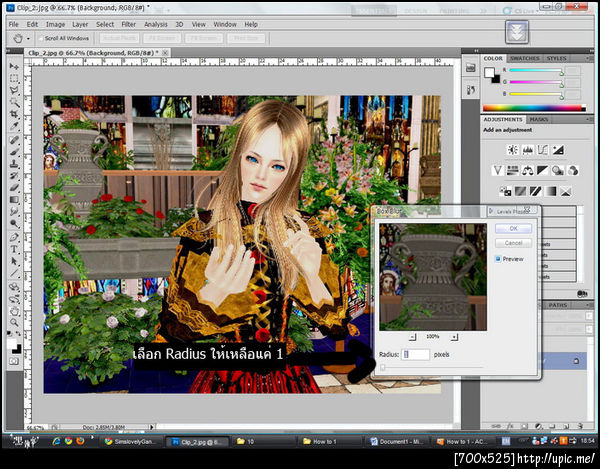Open the status bar info arrow

coord(152,427)
